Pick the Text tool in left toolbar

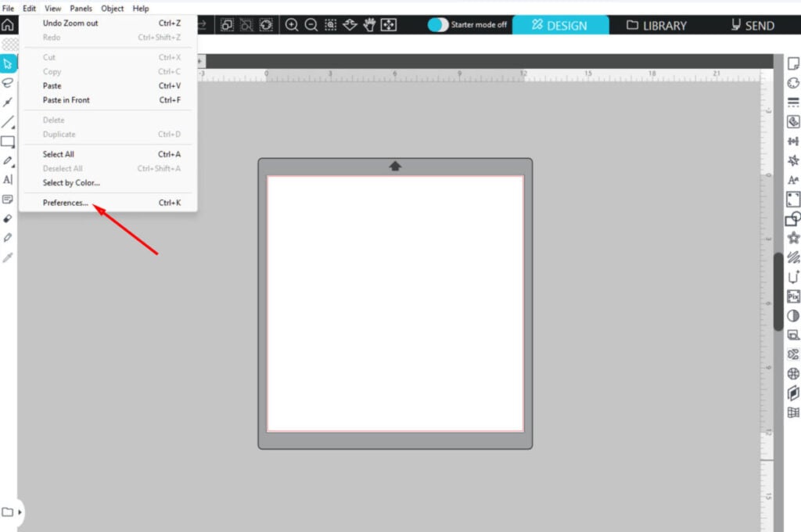[x=8, y=179]
